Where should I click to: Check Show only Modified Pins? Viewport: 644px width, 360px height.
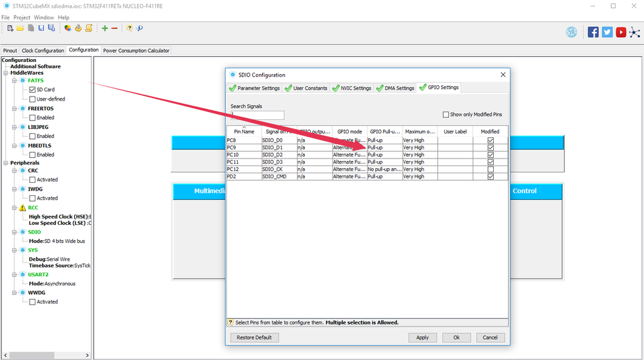[x=445, y=115]
